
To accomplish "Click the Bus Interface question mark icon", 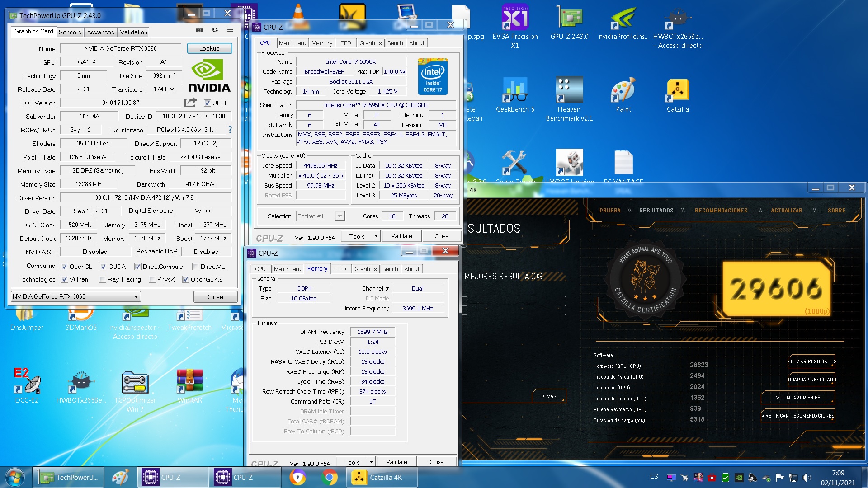I will (230, 130).
